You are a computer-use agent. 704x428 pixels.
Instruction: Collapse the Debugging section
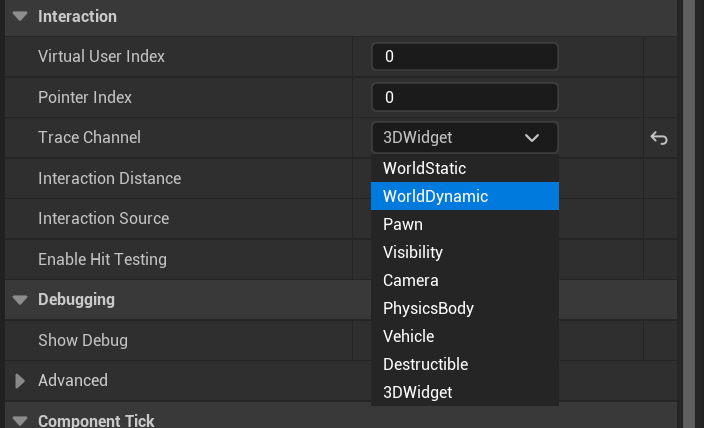pos(20,300)
